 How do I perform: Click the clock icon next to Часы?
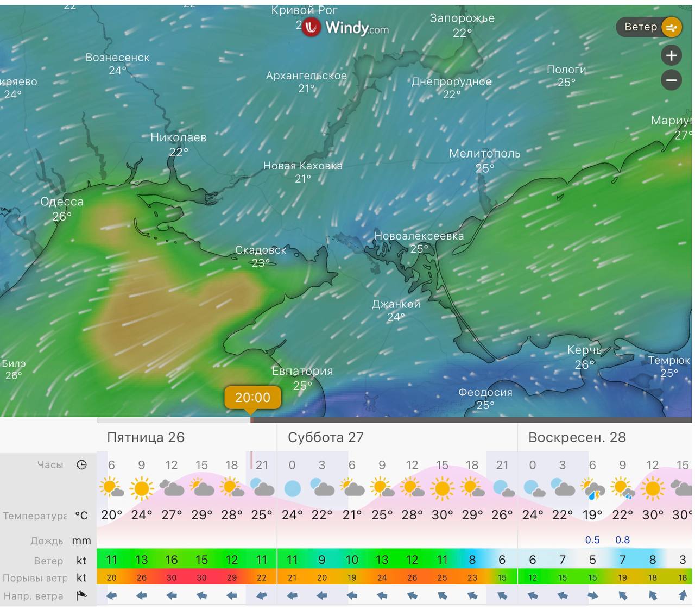(81, 464)
